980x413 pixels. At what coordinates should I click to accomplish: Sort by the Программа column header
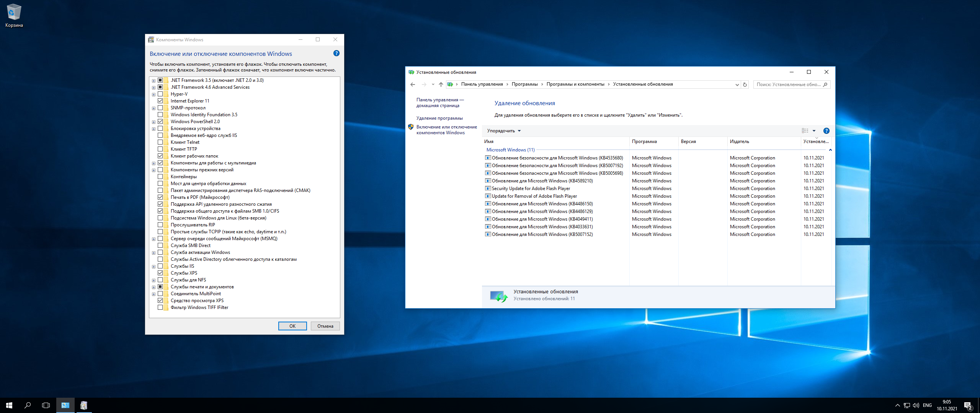(654, 141)
